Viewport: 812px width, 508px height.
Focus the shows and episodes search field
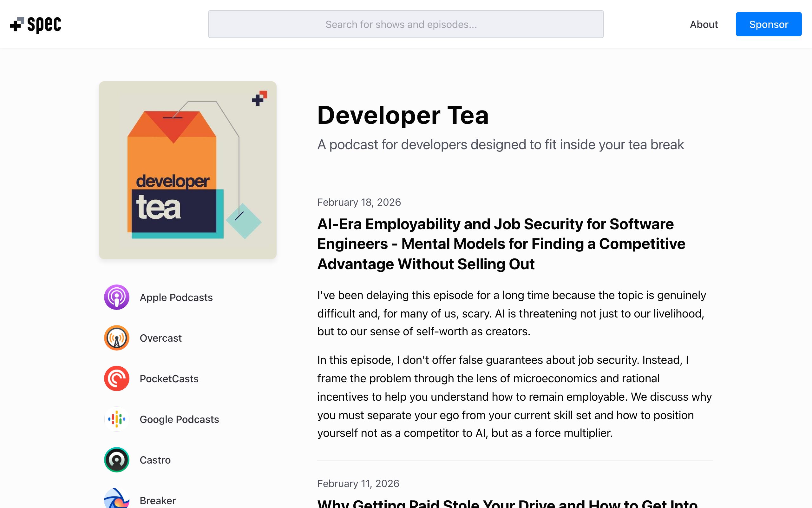pyautogui.click(x=406, y=24)
